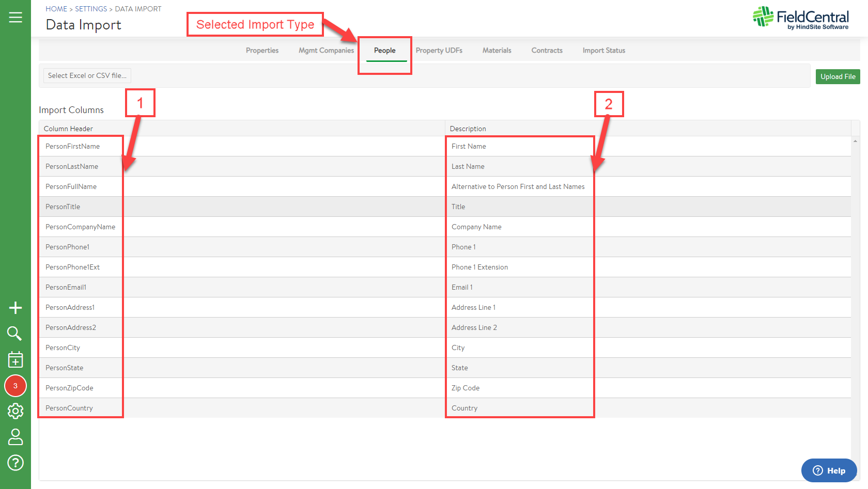The width and height of the screenshot is (868, 489).
Task: Click the Upload File button
Action: pos(838,76)
